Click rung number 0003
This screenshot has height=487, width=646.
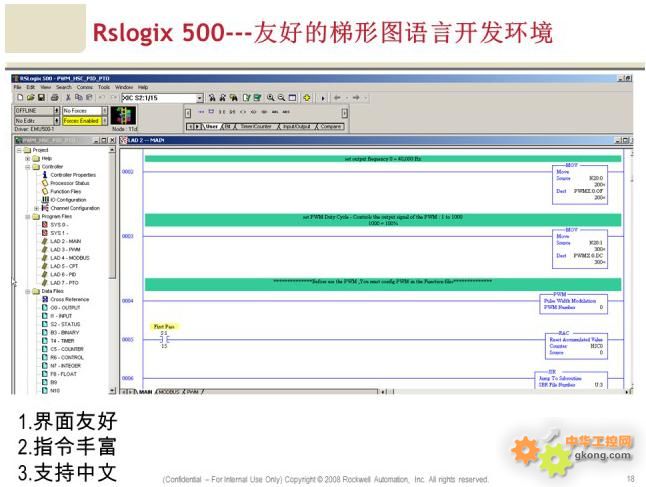(x=128, y=236)
